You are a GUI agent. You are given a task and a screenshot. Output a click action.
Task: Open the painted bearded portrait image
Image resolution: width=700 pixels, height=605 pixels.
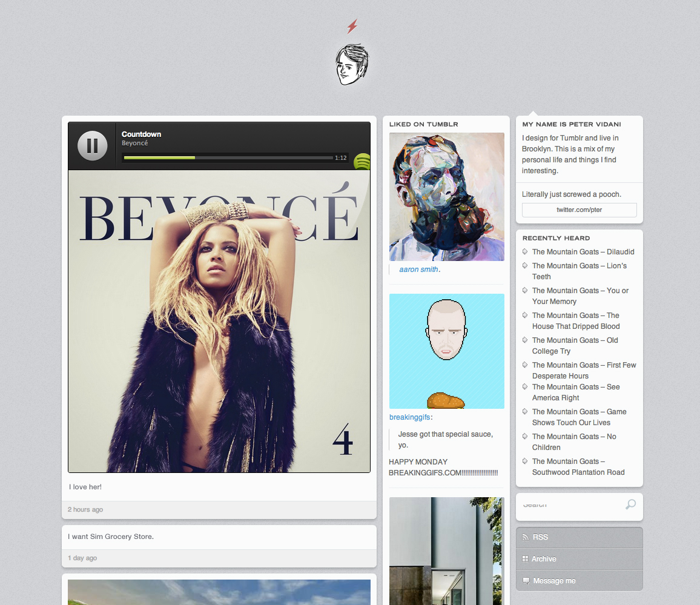pos(446,196)
